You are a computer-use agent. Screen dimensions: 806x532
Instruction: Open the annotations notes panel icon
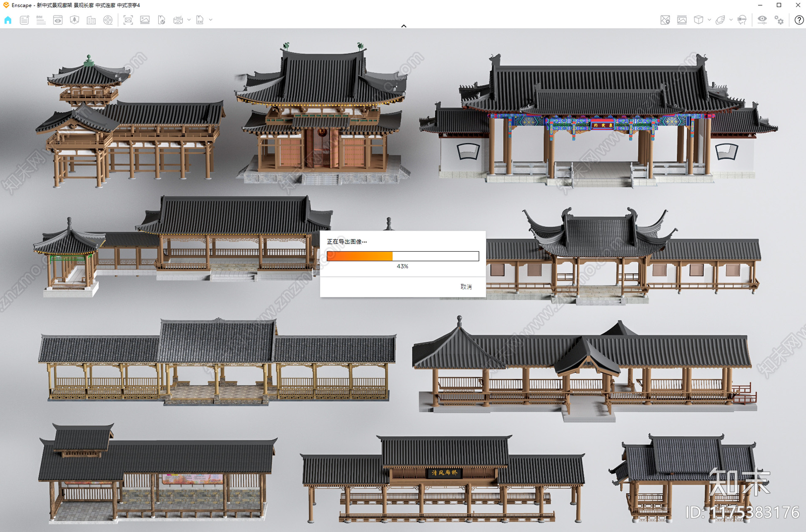click(24, 20)
